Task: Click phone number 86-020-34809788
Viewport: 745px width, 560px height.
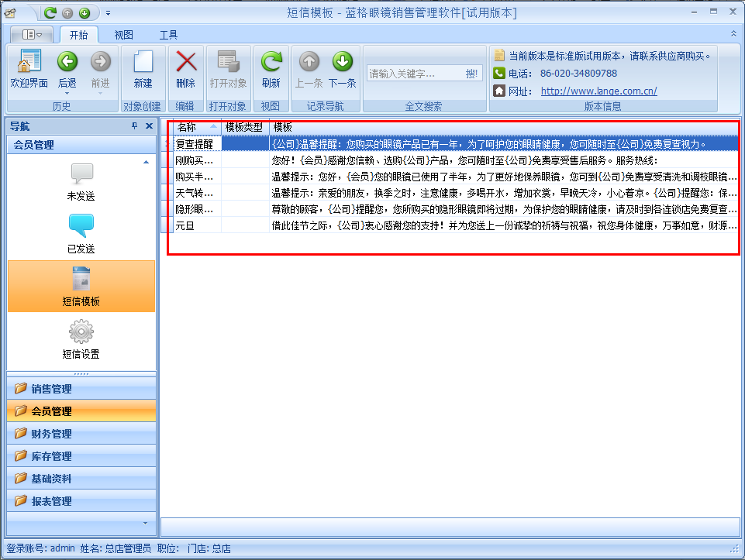Action: [x=578, y=73]
